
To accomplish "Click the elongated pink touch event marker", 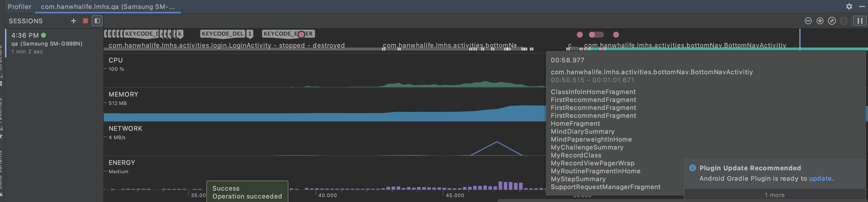I will (596, 34).
